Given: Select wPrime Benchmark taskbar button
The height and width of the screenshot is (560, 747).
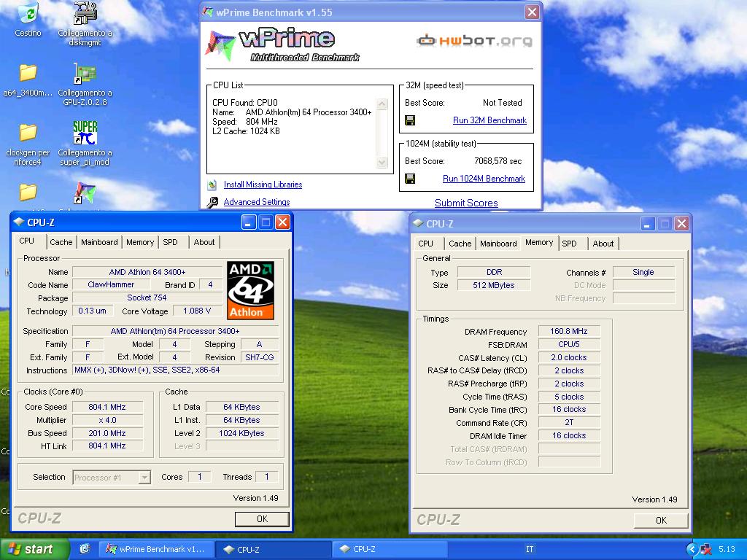Looking at the screenshot, I should (156, 549).
